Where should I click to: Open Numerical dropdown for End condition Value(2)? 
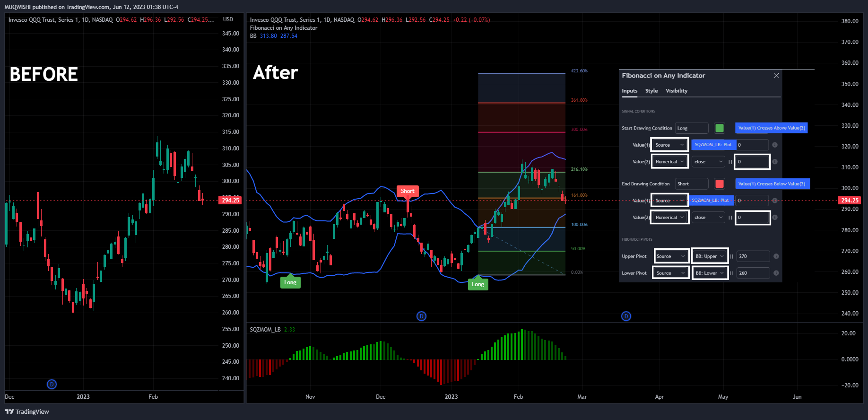670,218
